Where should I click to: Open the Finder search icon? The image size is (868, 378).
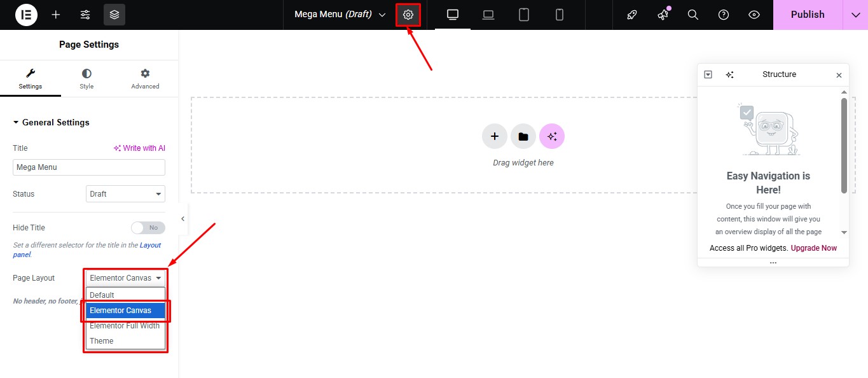click(692, 14)
